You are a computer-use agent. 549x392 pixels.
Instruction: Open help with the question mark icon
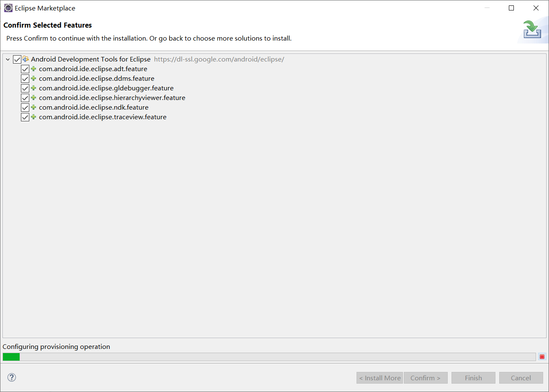12,377
